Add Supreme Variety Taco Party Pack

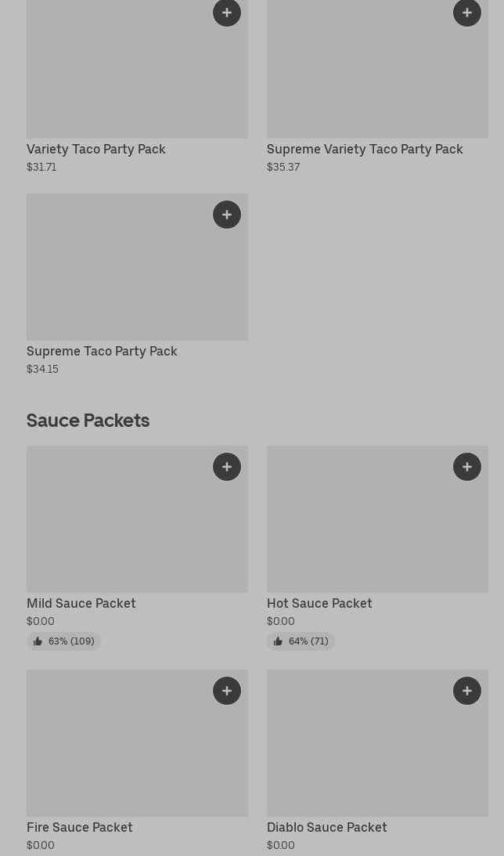(467, 13)
